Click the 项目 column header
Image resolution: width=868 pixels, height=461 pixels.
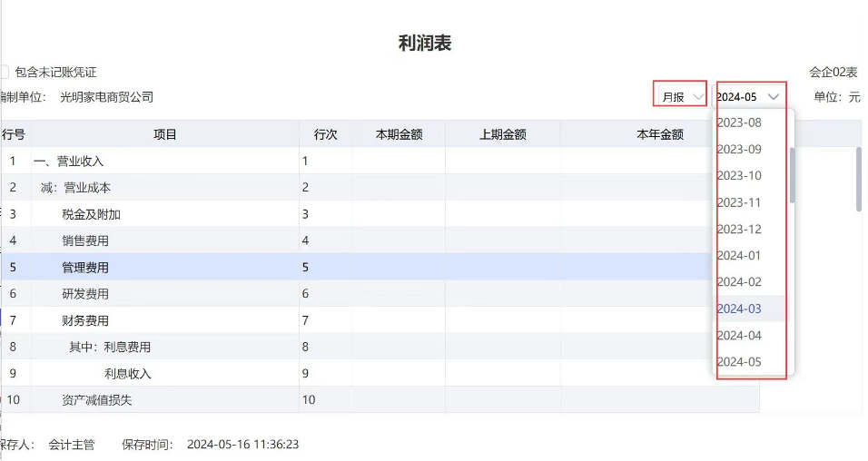[x=165, y=134]
